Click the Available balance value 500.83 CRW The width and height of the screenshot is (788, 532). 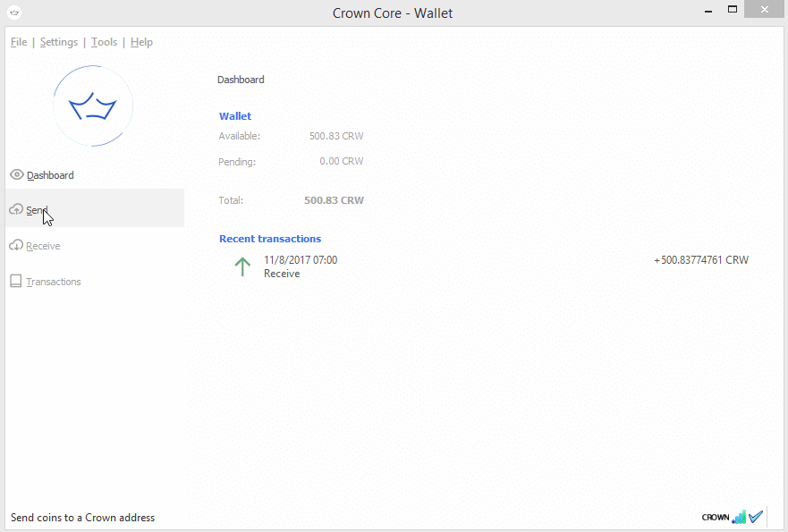336,136
